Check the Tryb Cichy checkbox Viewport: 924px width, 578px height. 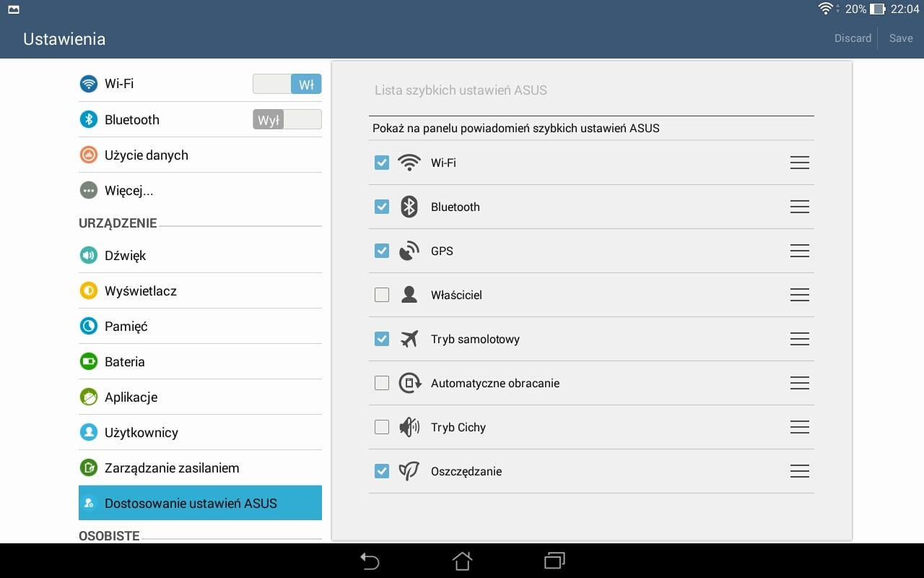tap(382, 427)
